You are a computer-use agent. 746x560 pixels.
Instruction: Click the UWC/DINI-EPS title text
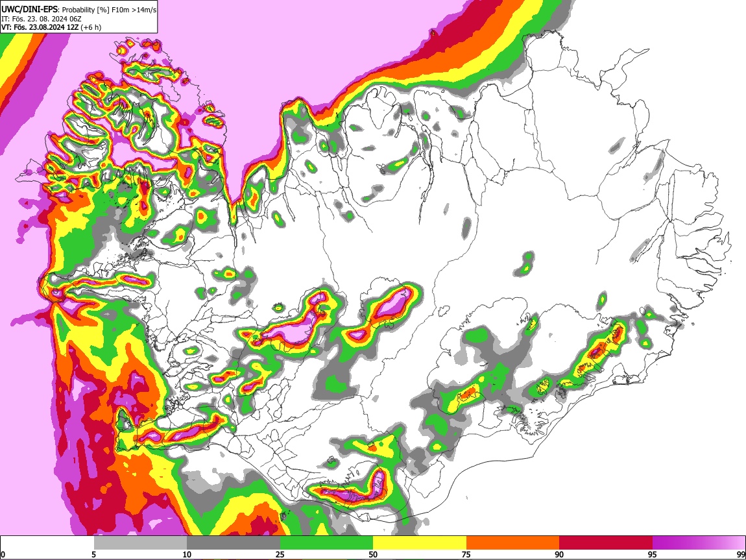[29, 10]
